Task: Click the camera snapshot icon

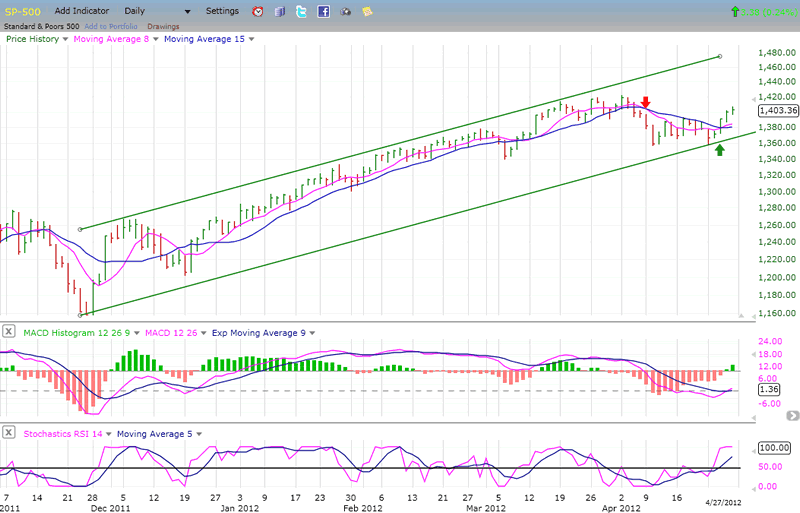Action: (346, 12)
